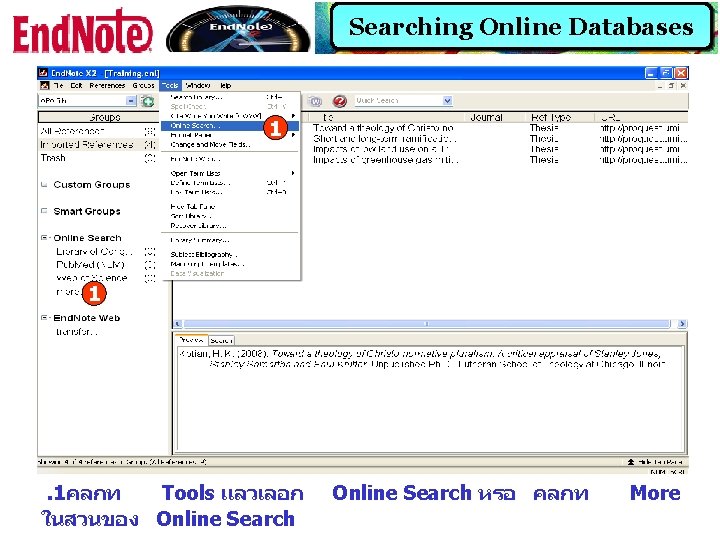Sort by the Journal column header
Screen dimensions: 720x540
click(486, 118)
